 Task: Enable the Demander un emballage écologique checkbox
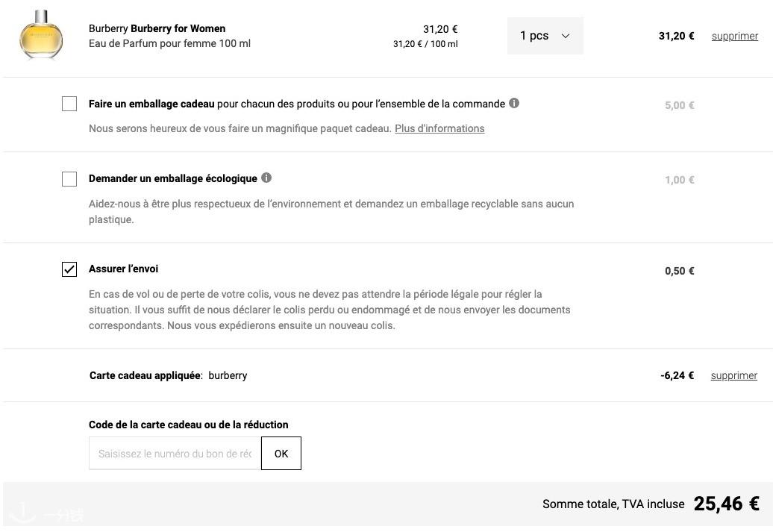coord(69,179)
